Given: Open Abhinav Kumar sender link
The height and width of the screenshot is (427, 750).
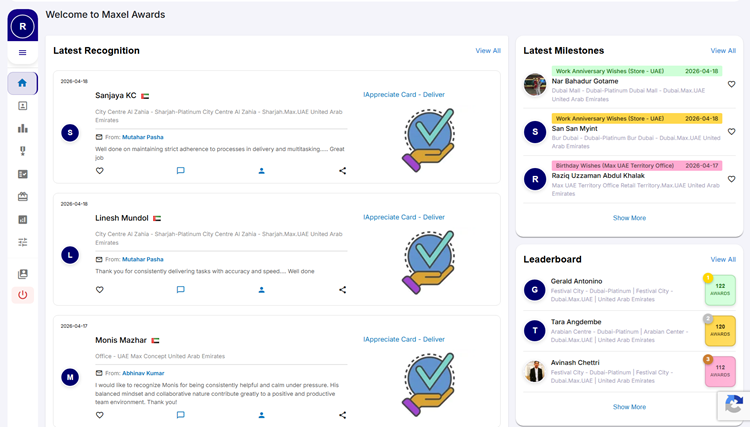Looking at the screenshot, I should tap(143, 373).
